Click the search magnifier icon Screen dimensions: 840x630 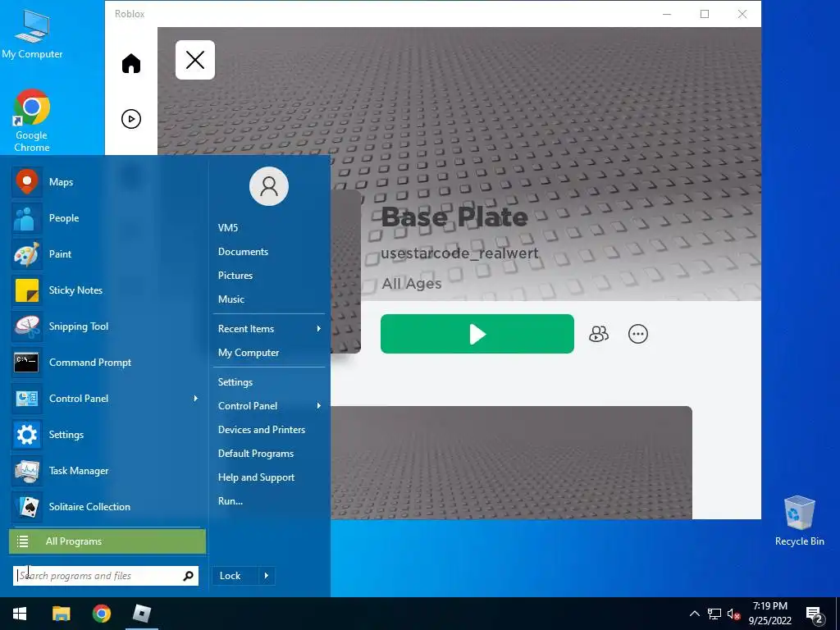[x=188, y=576]
